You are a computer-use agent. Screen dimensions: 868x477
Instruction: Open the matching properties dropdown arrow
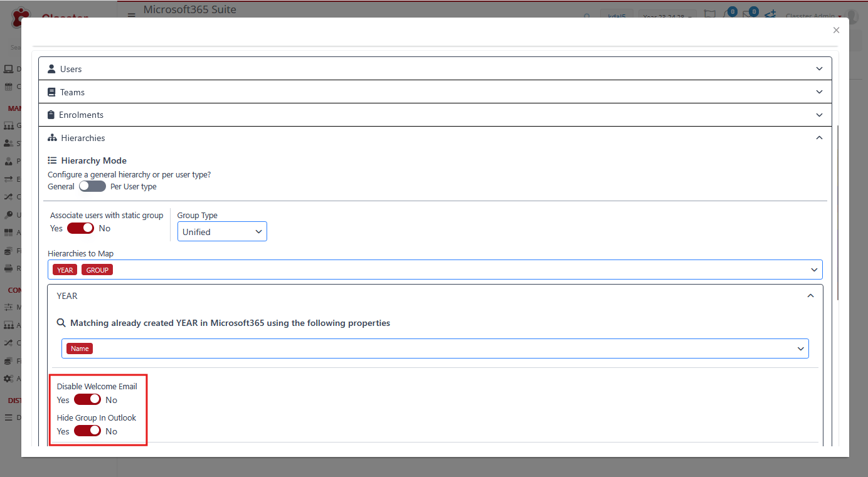click(x=800, y=349)
